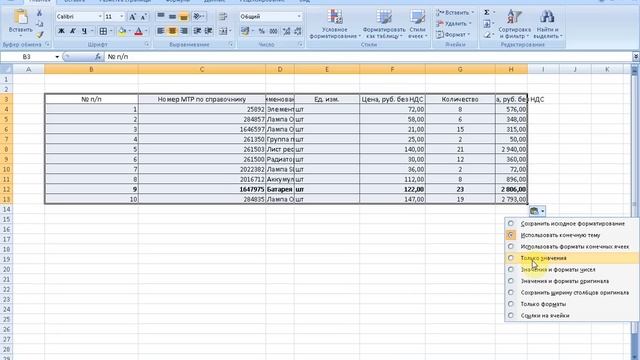Open 'Условное форматирование' menu
Image resolution: width=640 pixels, height=360 pixels.
point(334,24)
